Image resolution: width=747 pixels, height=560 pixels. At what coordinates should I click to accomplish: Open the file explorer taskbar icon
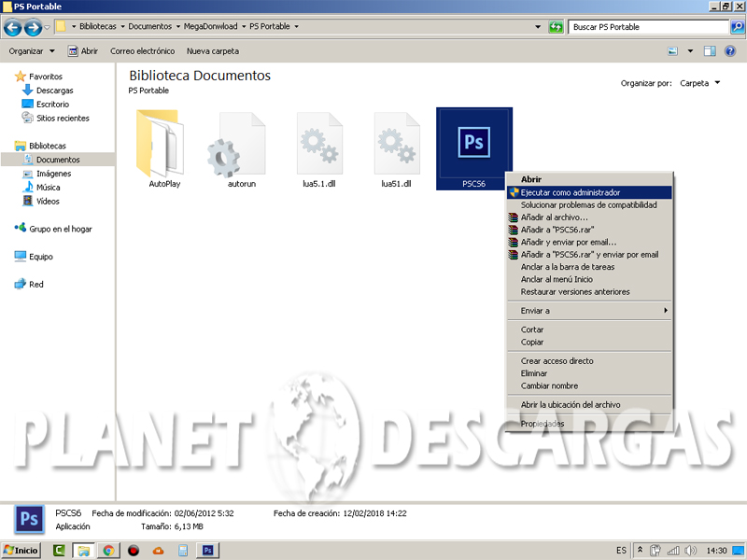tap(84, 551)
